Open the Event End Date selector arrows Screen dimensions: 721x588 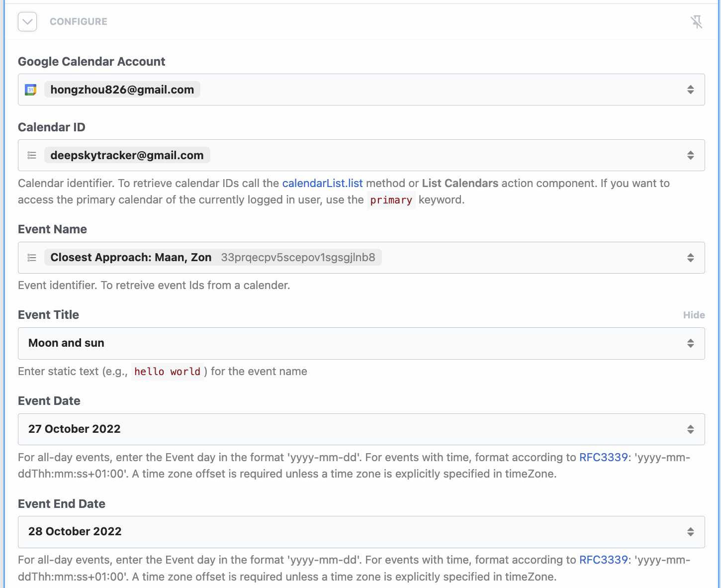tap(690, 532)
